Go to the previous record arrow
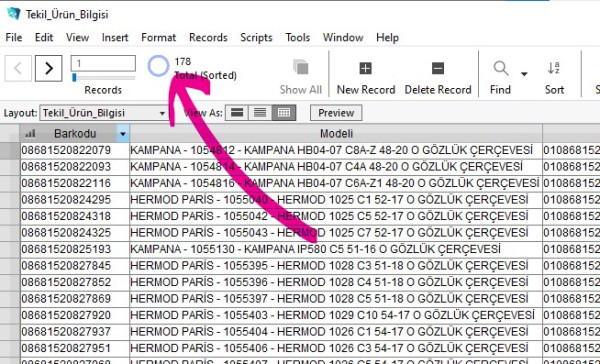 coord(18,69)
